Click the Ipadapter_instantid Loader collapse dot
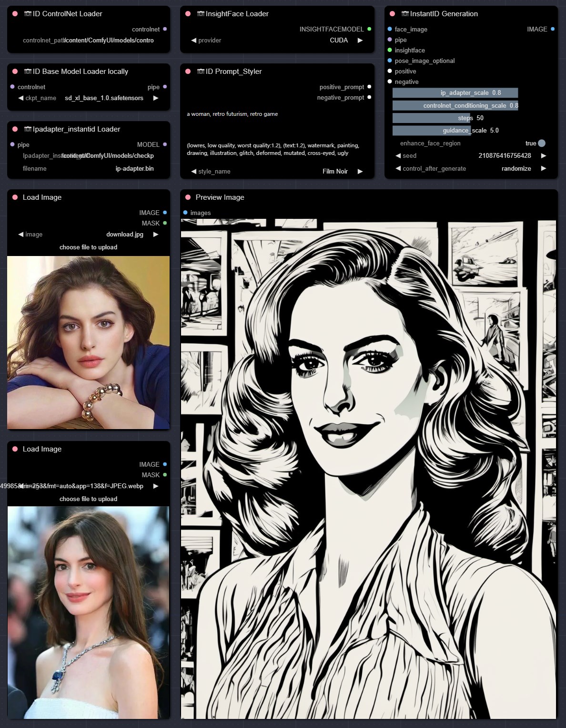 click(x=15, y=129)
